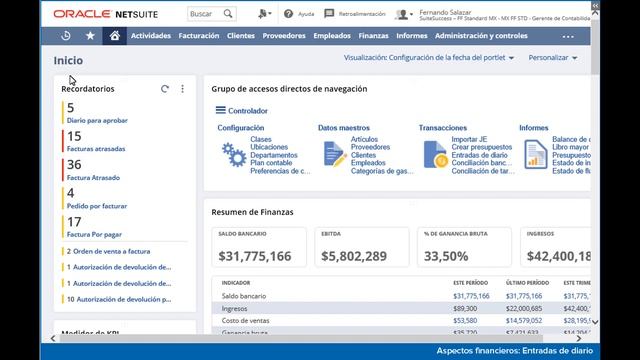Image resolution: width=640 pixels, height=360 pixels.
Task: Refresh the Recordatorios portlet
Action: 164,89
